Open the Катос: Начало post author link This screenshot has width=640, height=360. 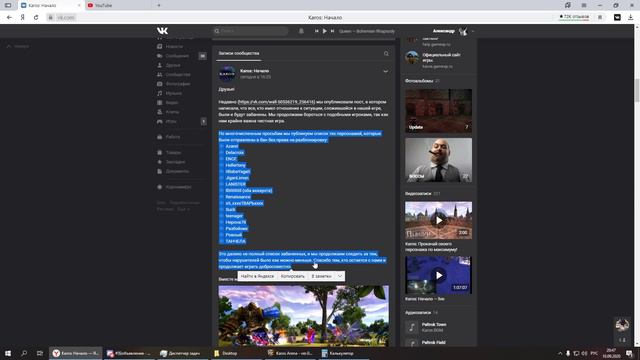tap(254, 71)
